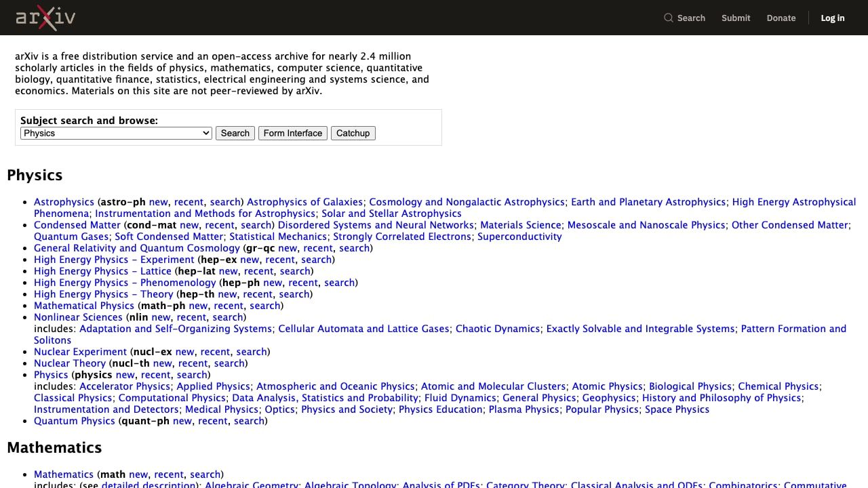Open General Relativity and Quantum Cosmology
The image size is (868, 488).
click(137, 248)
